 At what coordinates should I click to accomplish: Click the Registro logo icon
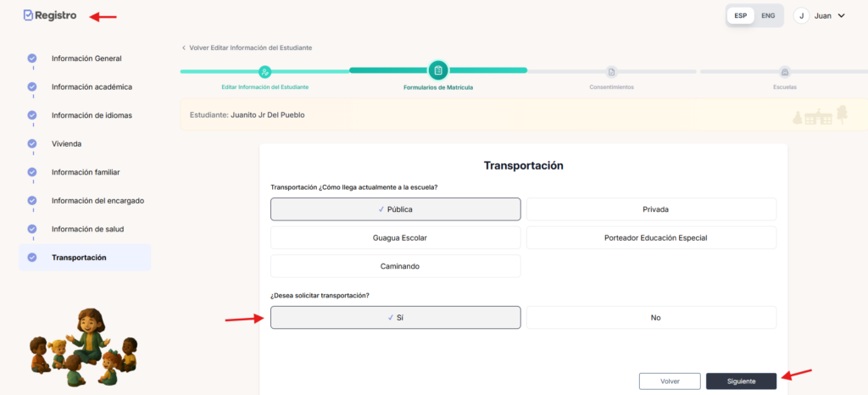point(28,15)
